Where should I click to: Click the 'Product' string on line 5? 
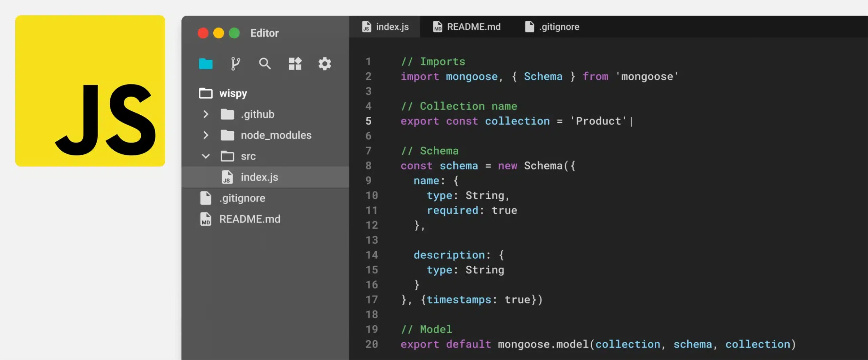pyautogui.click(x=598, y=121)
